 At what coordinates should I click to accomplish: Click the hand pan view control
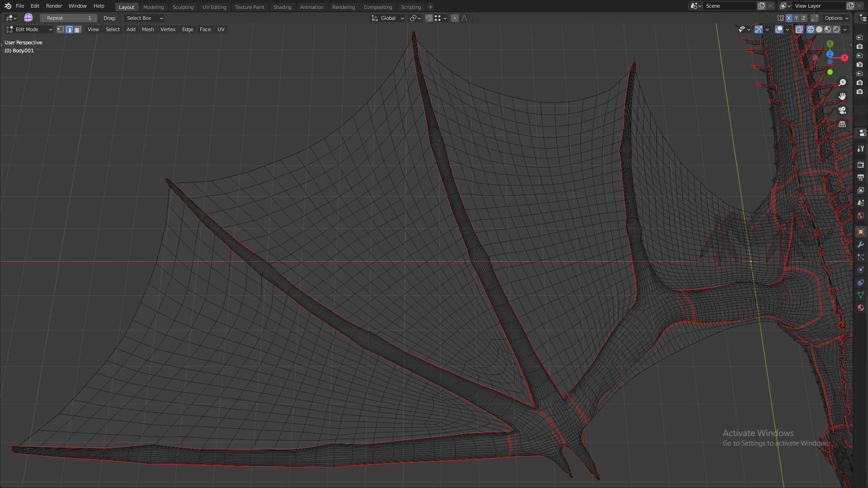[x=842, y=96]
